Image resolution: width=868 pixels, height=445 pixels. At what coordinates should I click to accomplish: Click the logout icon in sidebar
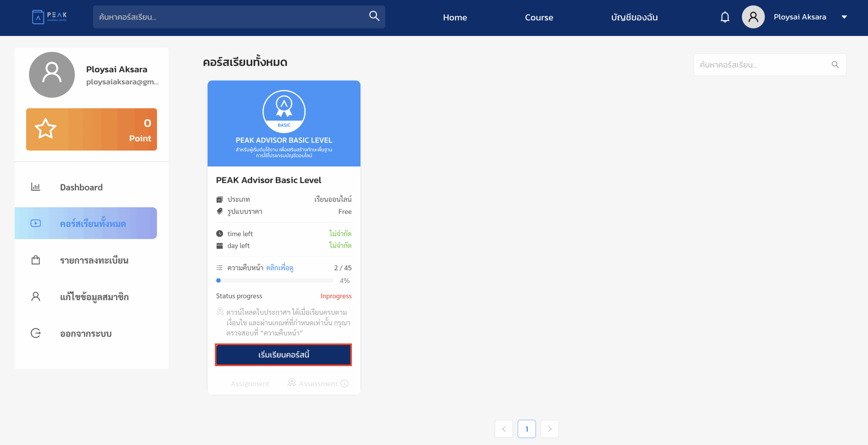coord(36,333)
